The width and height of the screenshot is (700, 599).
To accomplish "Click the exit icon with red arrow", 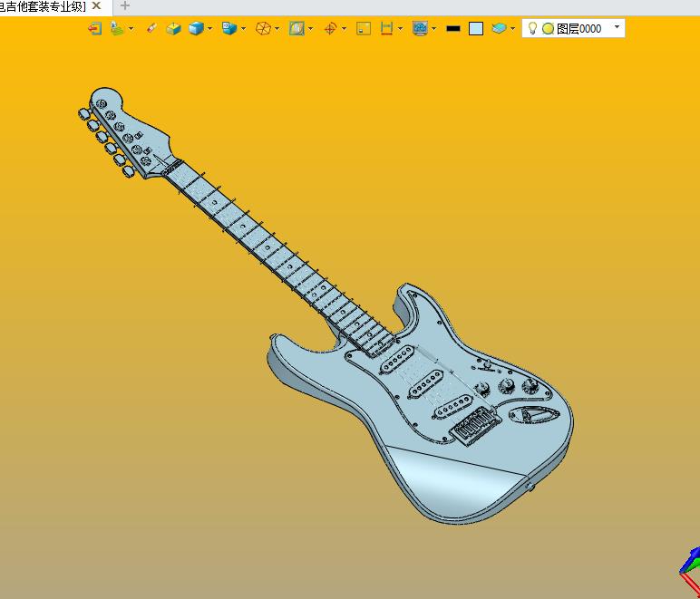I will pos(94,28).
